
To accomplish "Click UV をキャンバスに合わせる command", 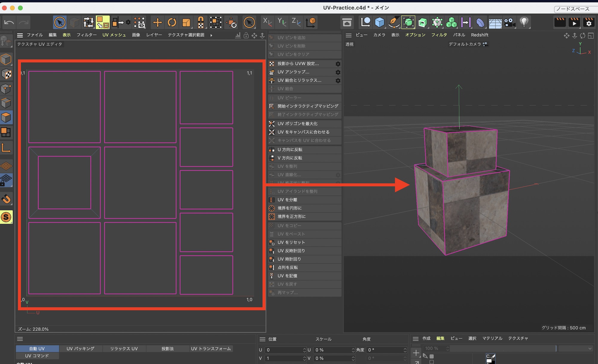I will coord(303,132).
